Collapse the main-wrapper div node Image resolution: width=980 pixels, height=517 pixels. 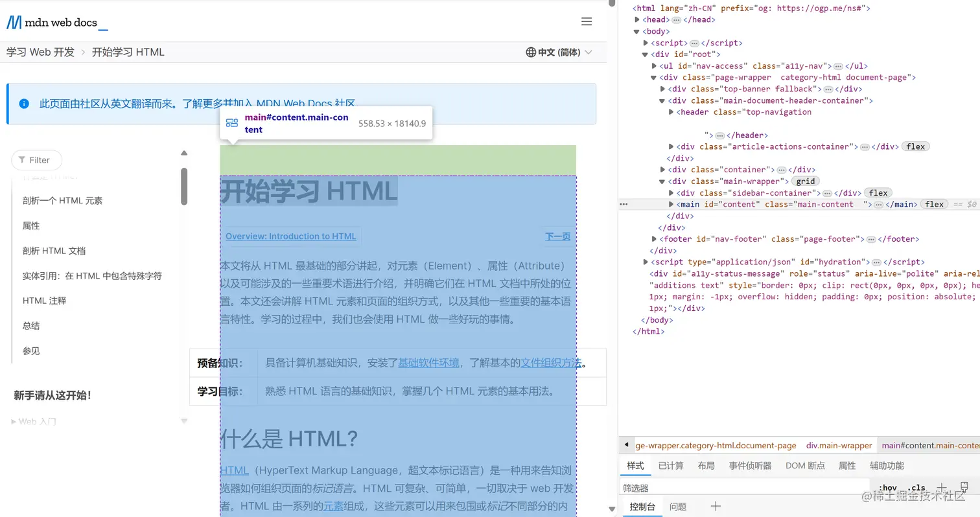[663, 181]
